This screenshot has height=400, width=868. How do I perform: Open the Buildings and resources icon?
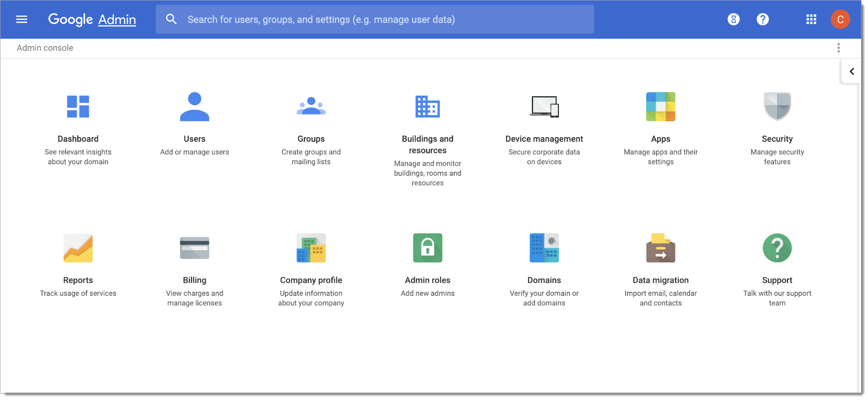(x=428, y=106)
